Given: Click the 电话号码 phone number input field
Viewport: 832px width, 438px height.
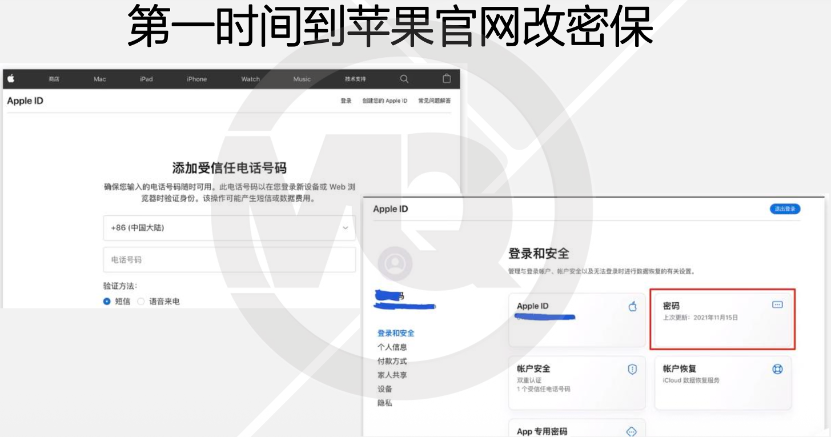Looking at the screenshot, I should [229, 259].
